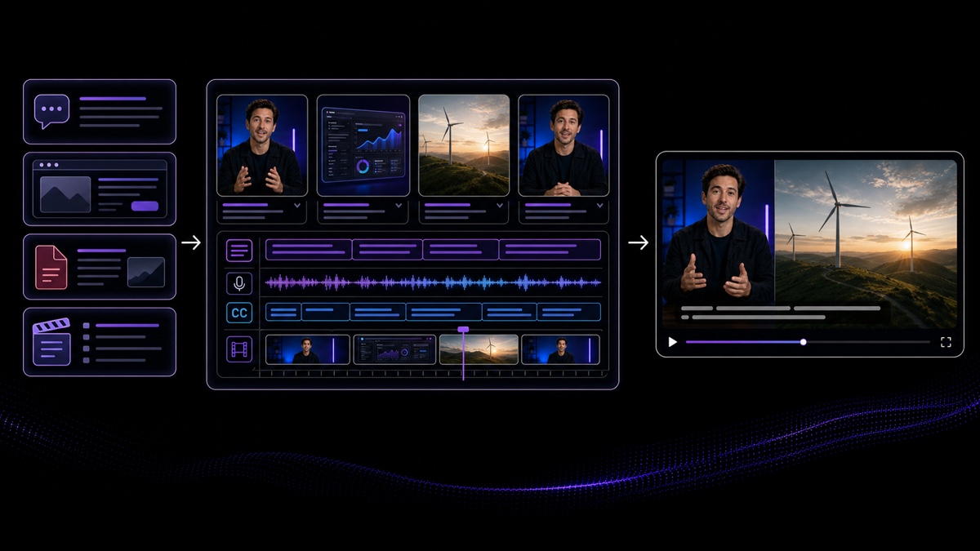Select the wind turbine sunset scene thumbnail

[x=464, y=145]
